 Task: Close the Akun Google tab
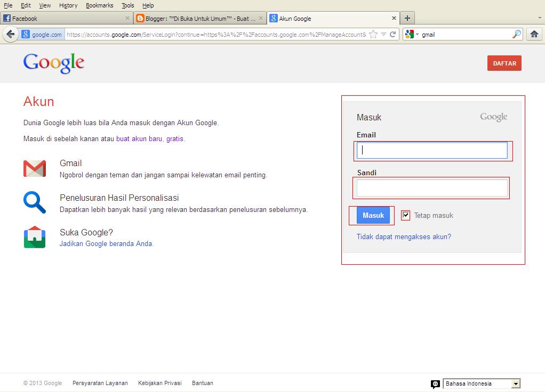pyautogui.click(x=394, y=18)
